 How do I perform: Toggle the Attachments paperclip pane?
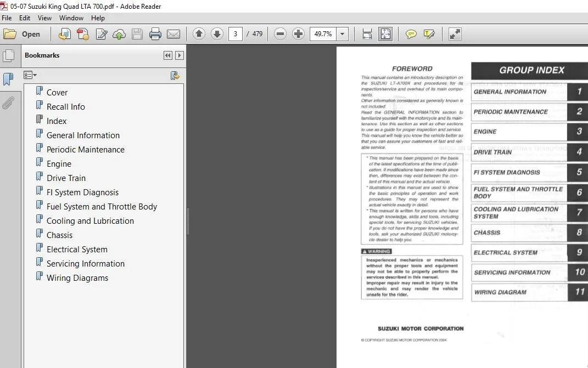pyautogui.click(x=8, y=103)
